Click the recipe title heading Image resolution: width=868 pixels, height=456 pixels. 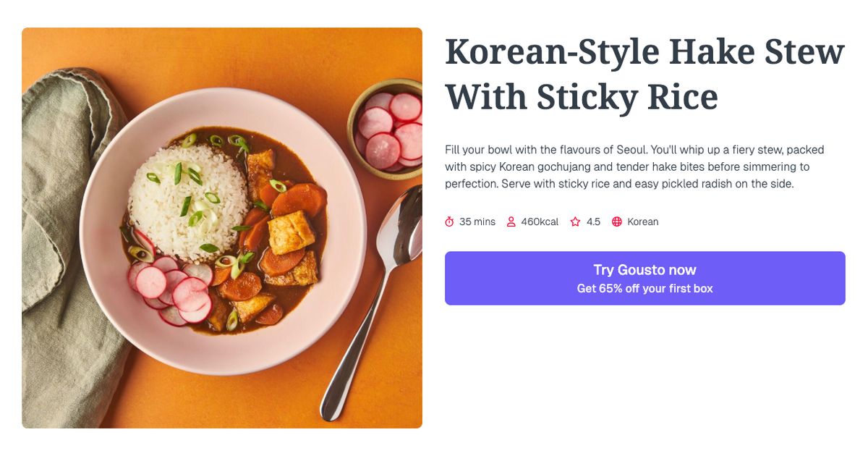tap(644, 72)
